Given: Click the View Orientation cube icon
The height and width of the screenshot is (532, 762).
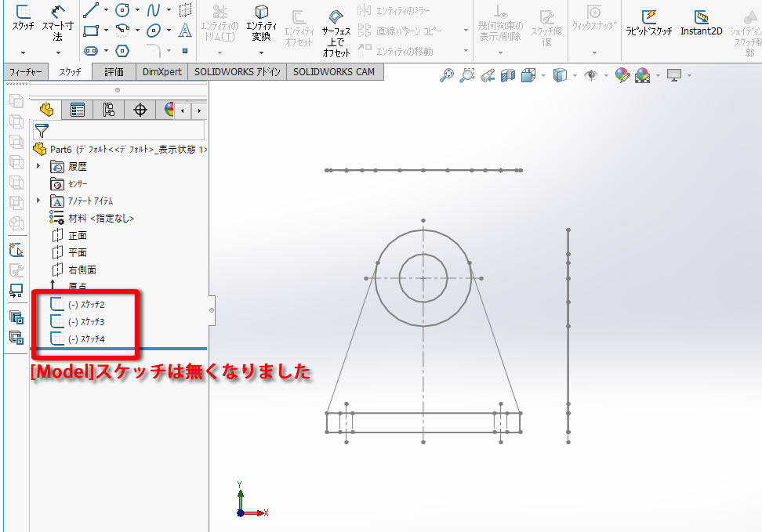Looking at the screenshot, I should pyautogui.click(x=528, y=75).
